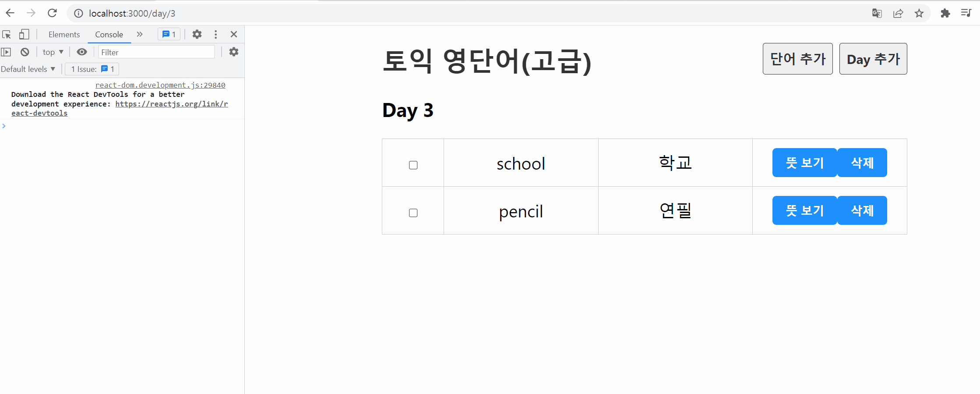
Task: Toggle live expression eye icon
Action: pyautogui.click(x=82, y=52)
